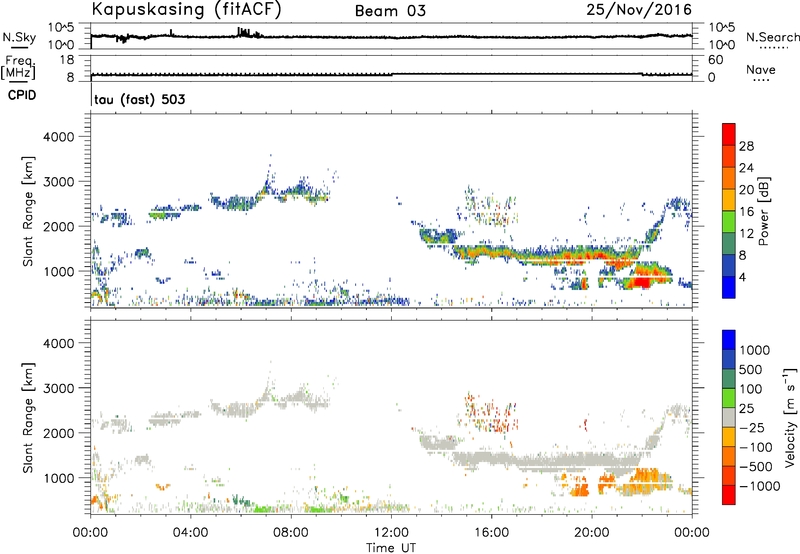Screen dimensions: 800x554
Task: Click the 500 tick label on the Velocity colorbar
Action: (751, 369)
